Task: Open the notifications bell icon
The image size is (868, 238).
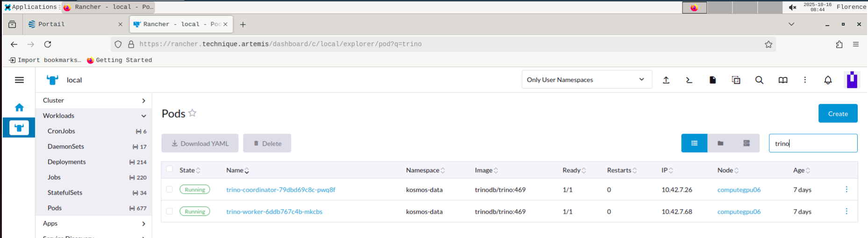Action: pos(828,80)
